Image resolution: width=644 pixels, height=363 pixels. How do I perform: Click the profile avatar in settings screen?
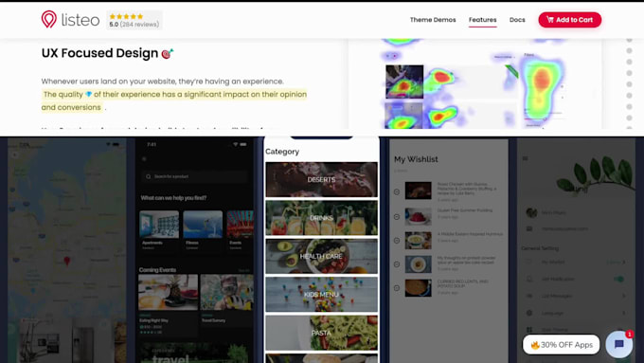(531, 212)
